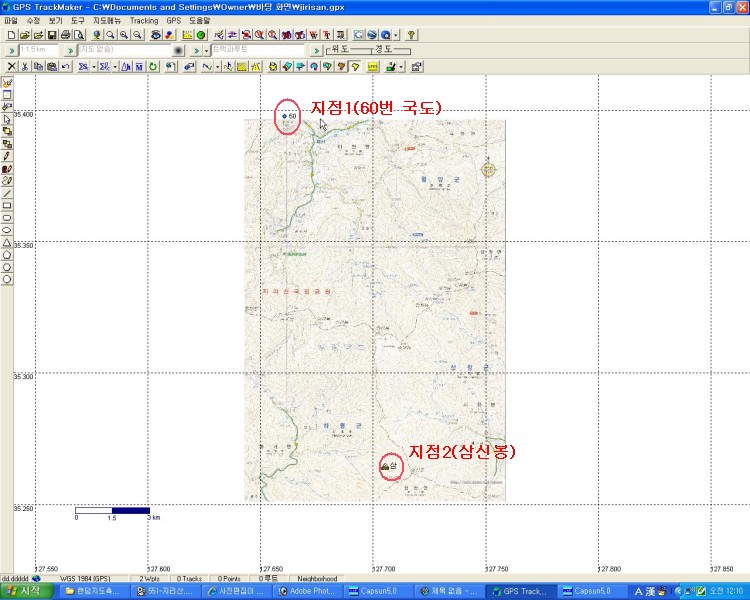Switch to 551-지리산 taskbar window
Viewport: 750px width, 600px height.
pos(165,591)
